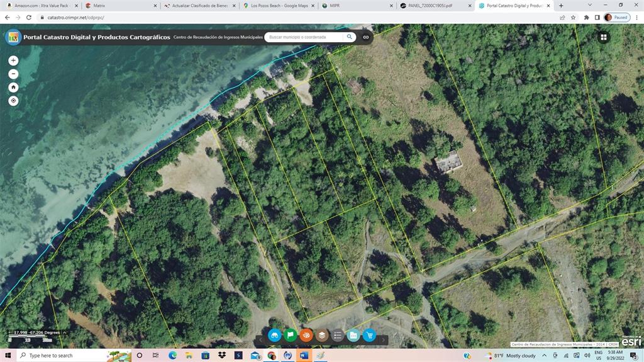Open the shopping cart widget

tap(369, 336)
